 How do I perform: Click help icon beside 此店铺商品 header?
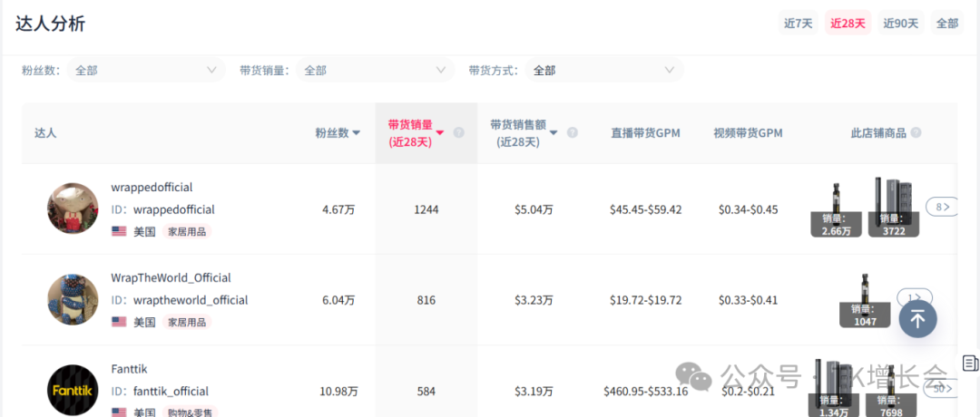pos(916,132)
